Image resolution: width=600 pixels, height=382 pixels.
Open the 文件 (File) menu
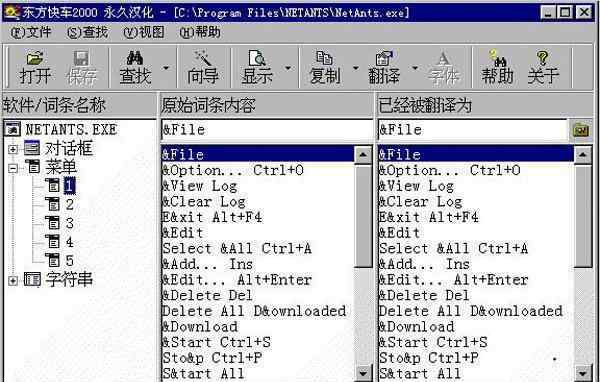click(30, 32)
